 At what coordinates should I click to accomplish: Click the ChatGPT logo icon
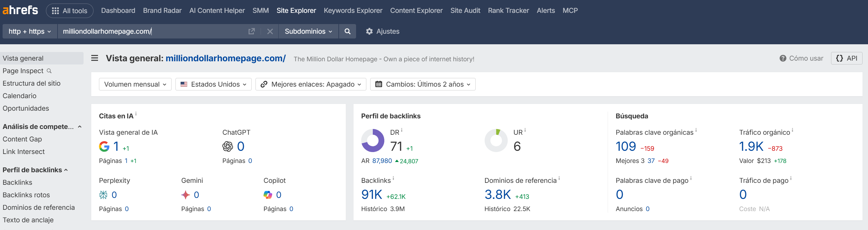point(228,147)
